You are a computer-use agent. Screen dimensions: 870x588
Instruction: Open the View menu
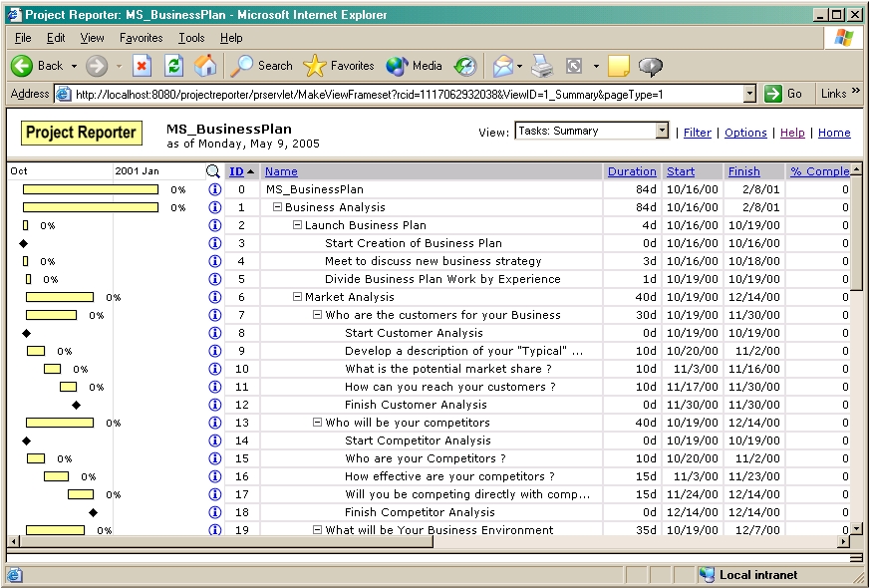pyautogui.click(x=92, y=38)
